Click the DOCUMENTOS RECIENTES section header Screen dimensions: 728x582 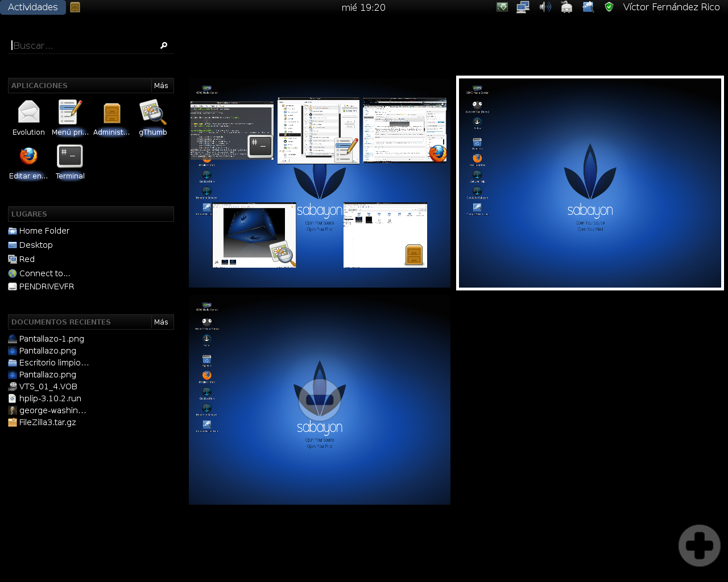point(80,322)
